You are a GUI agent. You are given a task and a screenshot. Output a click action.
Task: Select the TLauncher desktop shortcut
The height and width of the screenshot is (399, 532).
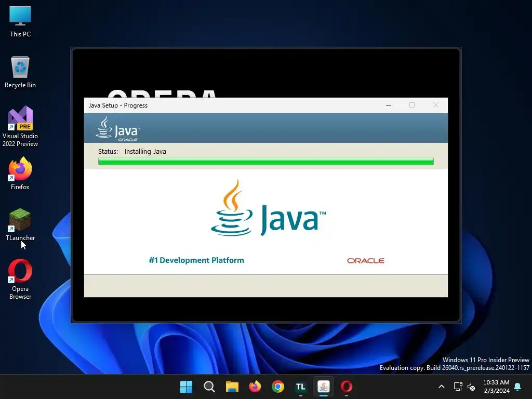pos(20,224)
